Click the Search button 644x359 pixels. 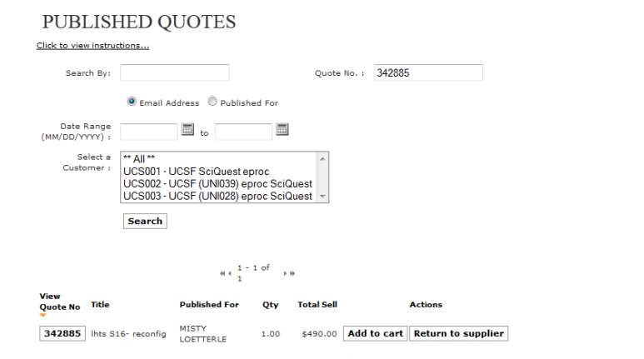point(145,221)
